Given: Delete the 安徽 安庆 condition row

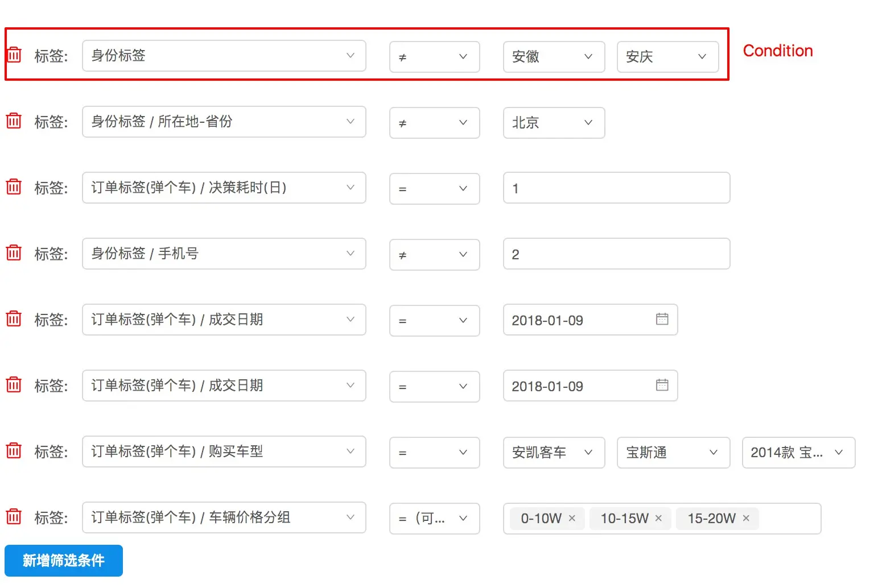Looking at the screenshot, I should point(14,55).
